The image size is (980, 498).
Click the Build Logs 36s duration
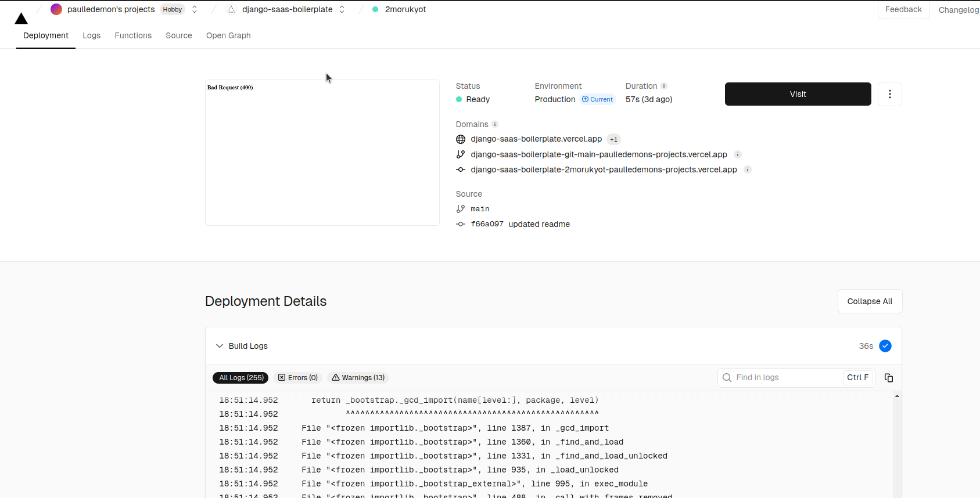[866, 346]
